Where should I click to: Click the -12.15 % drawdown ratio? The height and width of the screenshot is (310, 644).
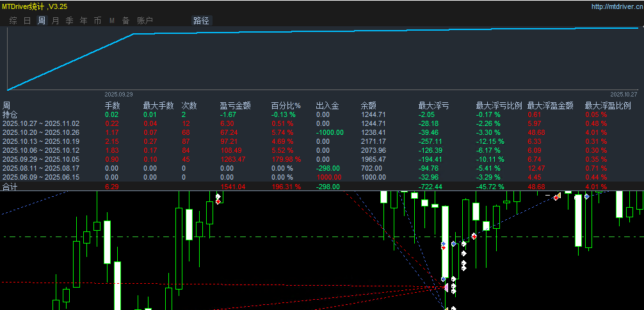tap(490, 141)
